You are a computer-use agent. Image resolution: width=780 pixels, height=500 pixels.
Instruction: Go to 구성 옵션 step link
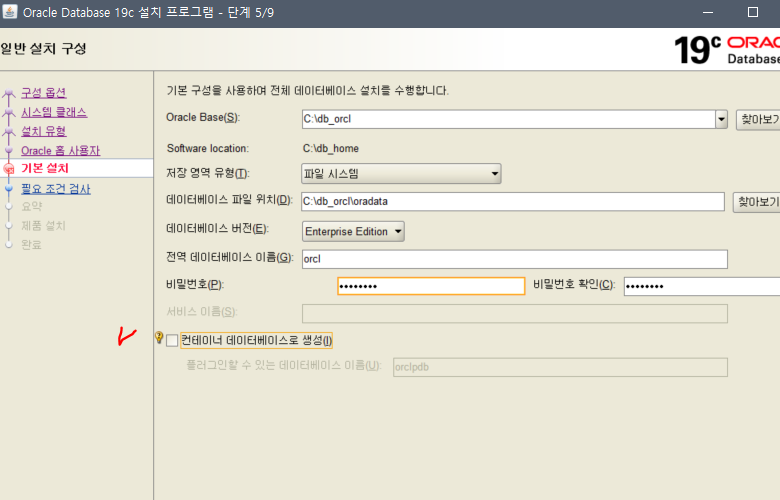(44, 93)
